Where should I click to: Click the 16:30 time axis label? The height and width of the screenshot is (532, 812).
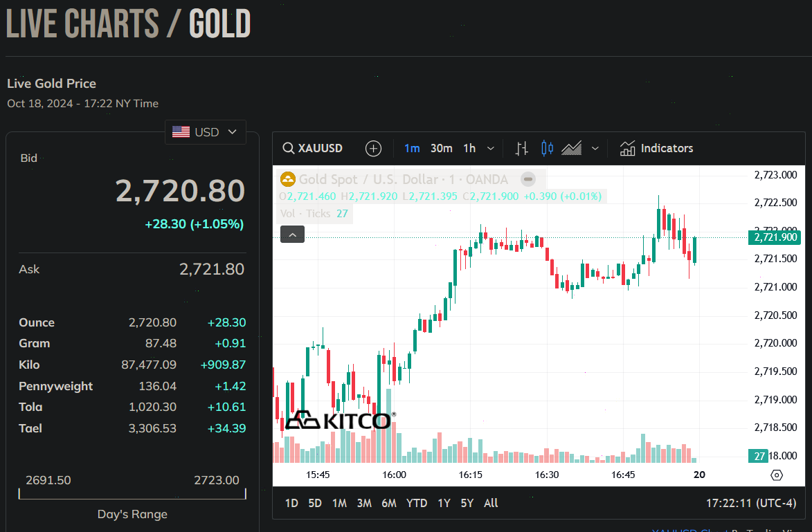click(x=547, y=475)
